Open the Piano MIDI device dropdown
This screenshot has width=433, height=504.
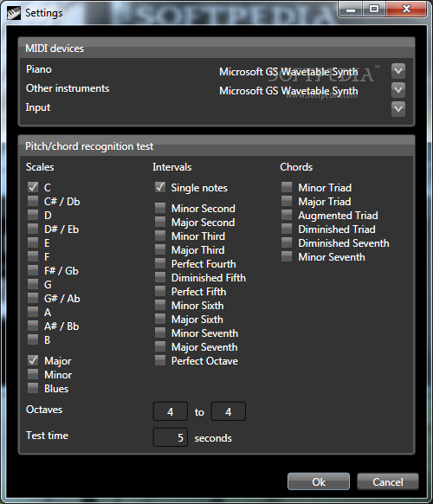pos(398,71)
